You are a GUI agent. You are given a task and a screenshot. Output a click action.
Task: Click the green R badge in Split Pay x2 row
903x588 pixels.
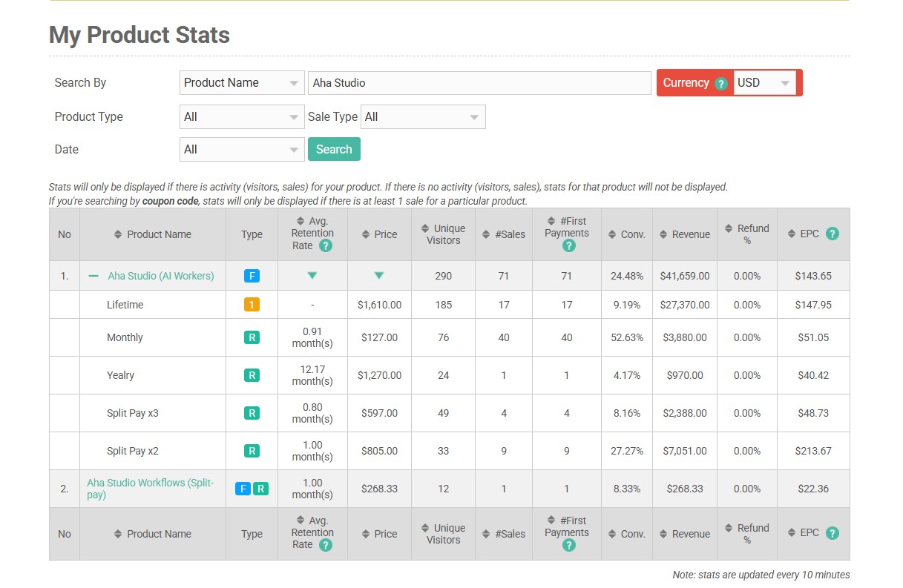tap(252, 451)
